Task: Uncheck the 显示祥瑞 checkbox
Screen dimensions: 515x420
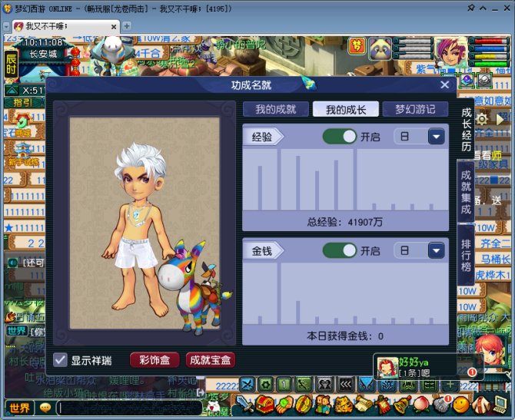Action: (x=60, y=360)
